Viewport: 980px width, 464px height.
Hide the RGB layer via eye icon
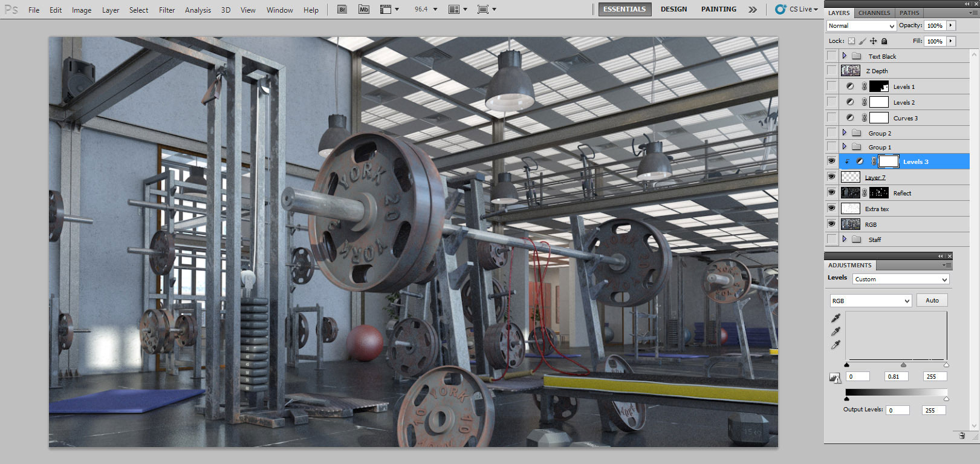click(832, 224)
